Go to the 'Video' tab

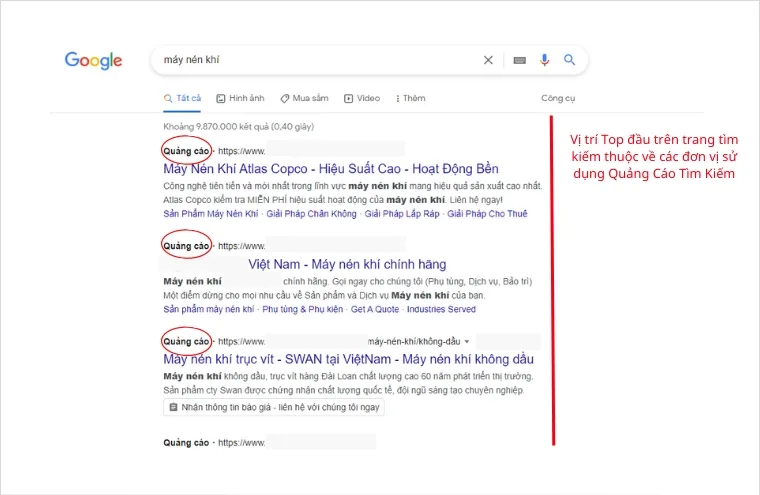362,98
